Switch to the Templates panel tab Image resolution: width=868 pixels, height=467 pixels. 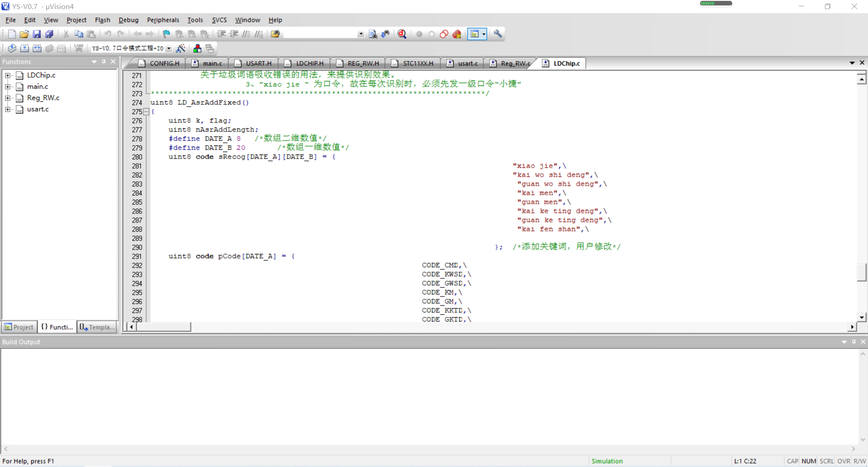point(97,327)
